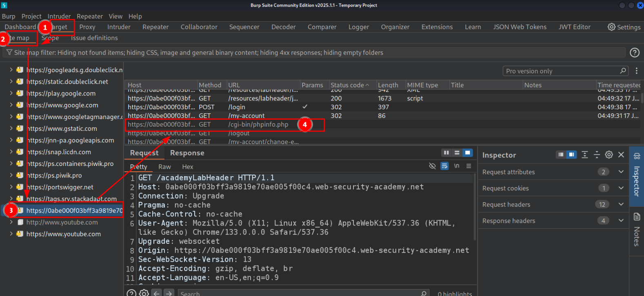Select combined single-panel layout icon
The height and width of the screenshot is (296, 644).
pos(468,152)
